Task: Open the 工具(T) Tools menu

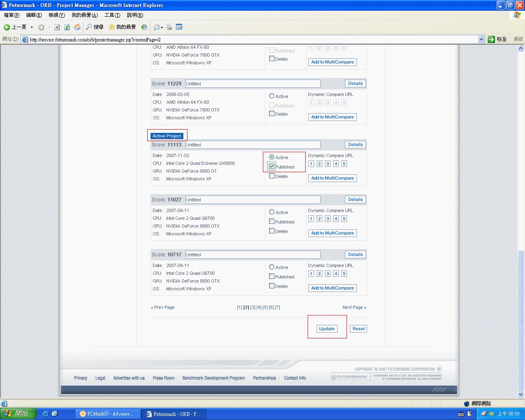Action: 112,15
